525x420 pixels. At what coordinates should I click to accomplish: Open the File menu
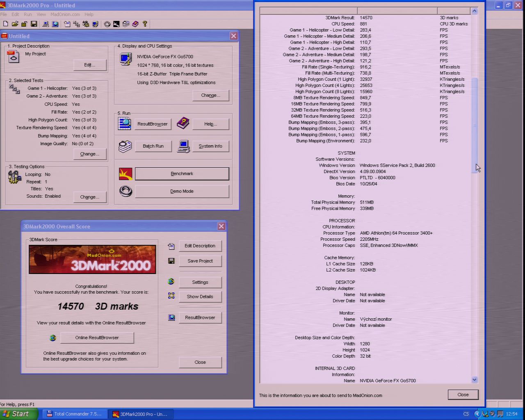pyautogui.click(x=3, y=14)
